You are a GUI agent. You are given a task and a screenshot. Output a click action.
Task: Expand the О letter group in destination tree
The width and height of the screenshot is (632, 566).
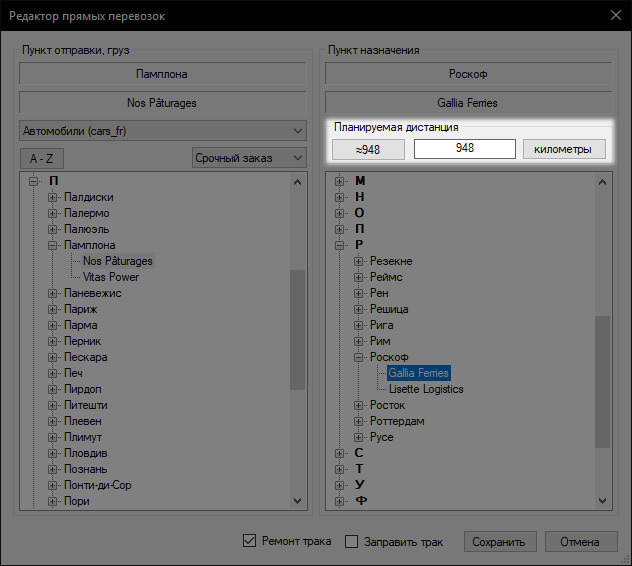point(339,213)
